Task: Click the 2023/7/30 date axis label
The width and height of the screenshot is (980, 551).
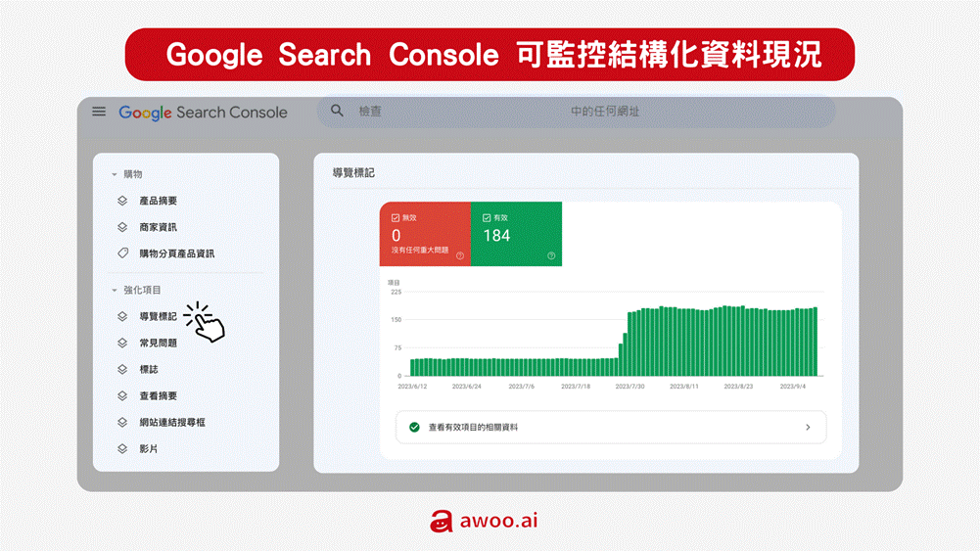Action: click(630, 387)
